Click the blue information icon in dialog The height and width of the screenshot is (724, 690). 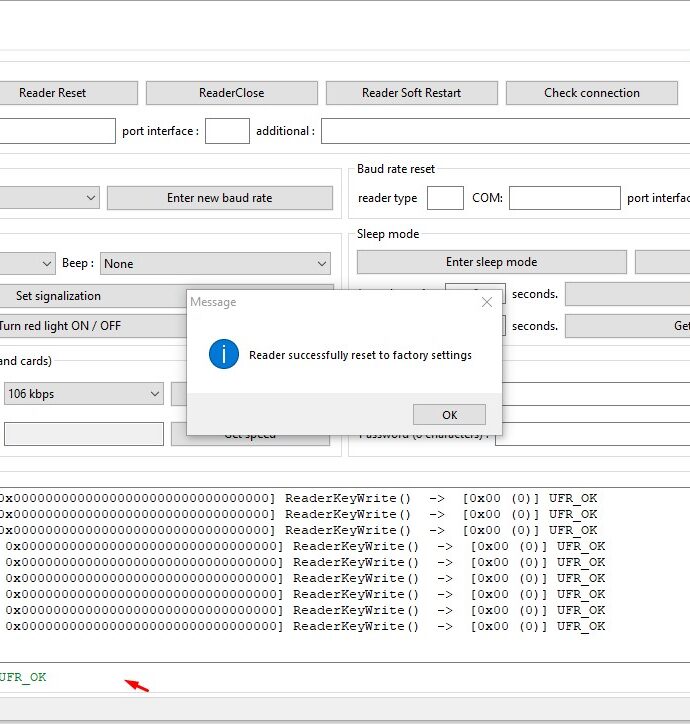coord(224,354)
